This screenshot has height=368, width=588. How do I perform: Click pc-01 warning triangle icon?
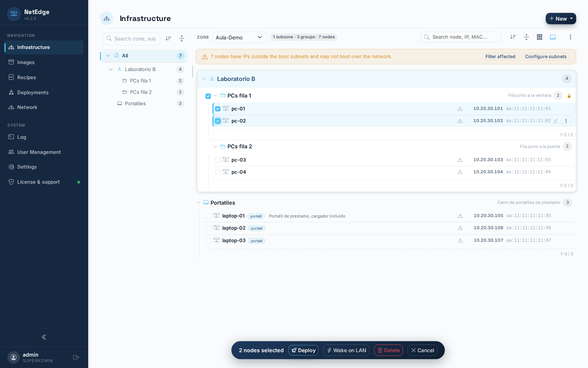pyautogui.click(x=460, y=109)
